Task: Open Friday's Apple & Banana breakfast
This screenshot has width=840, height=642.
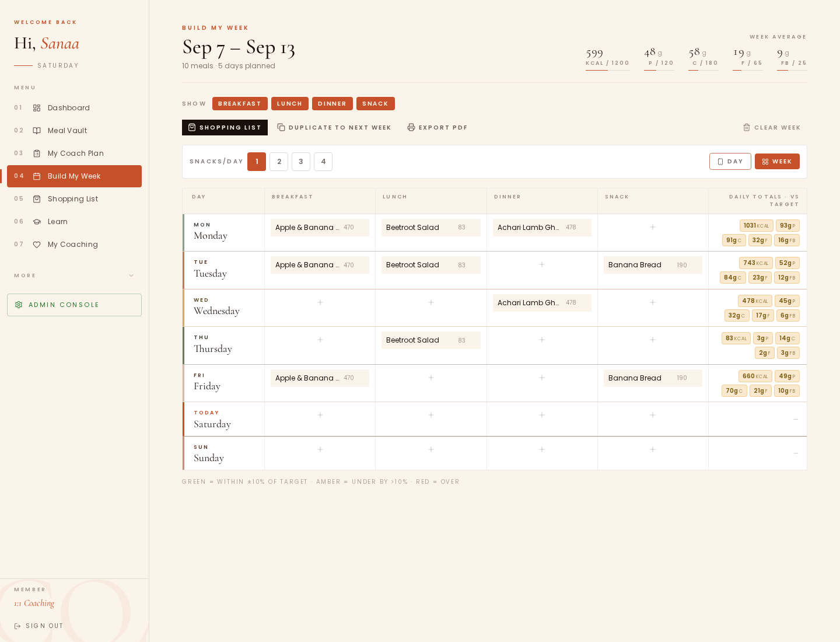Action: point(320,378)
